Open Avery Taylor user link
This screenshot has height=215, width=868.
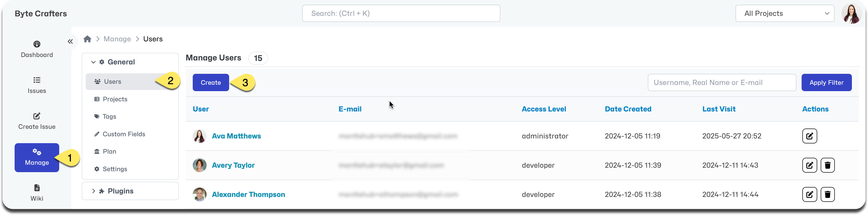click(x=233, y=165)
